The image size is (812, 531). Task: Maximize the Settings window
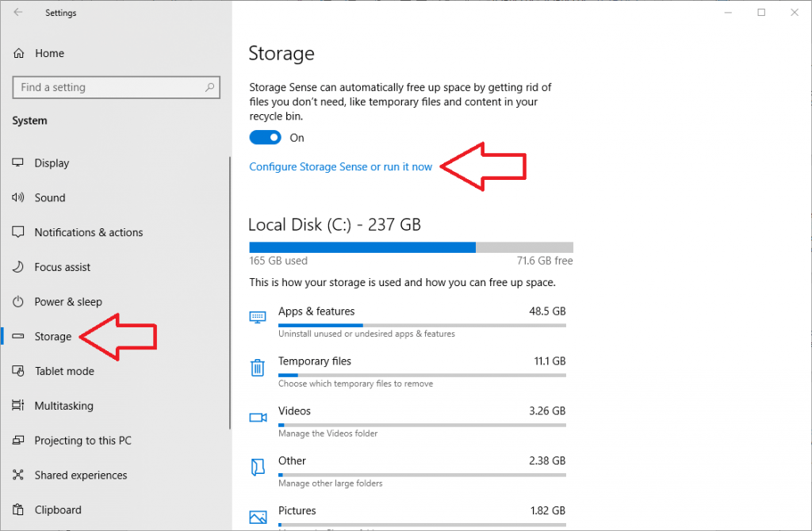click(x=761, y=13)
